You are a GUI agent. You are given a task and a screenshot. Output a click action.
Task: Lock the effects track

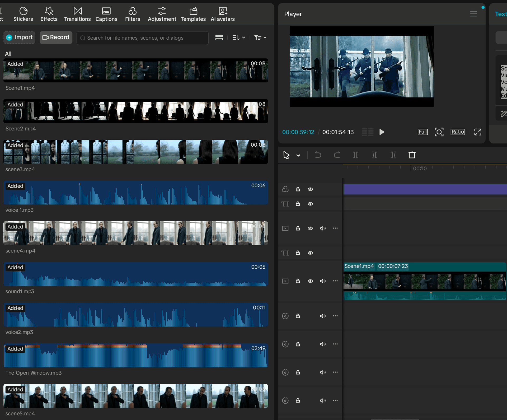click(x=298, y=189)
